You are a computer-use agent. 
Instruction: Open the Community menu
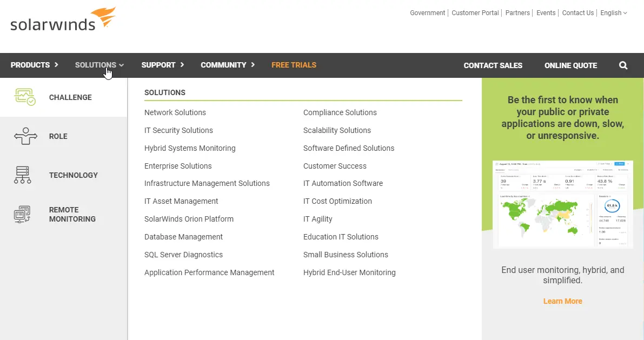[223, 65]
